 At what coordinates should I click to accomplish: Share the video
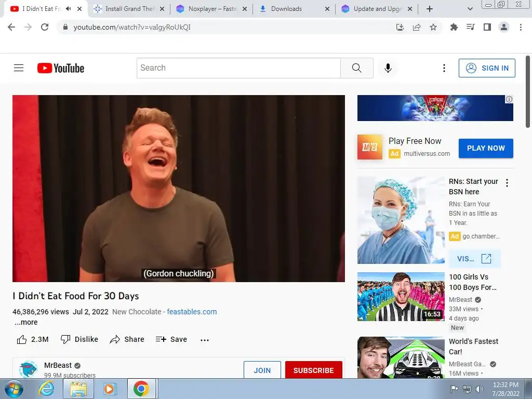(x=127, y=339)
